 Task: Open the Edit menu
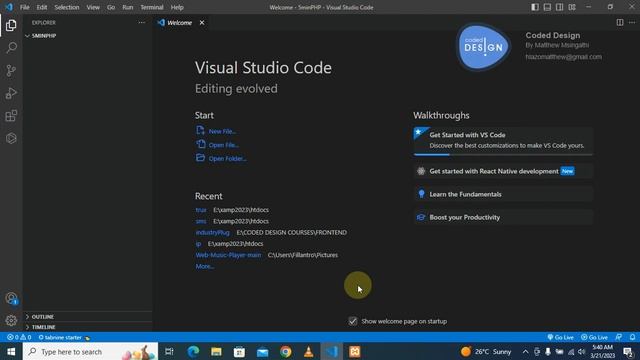(42, 7)
